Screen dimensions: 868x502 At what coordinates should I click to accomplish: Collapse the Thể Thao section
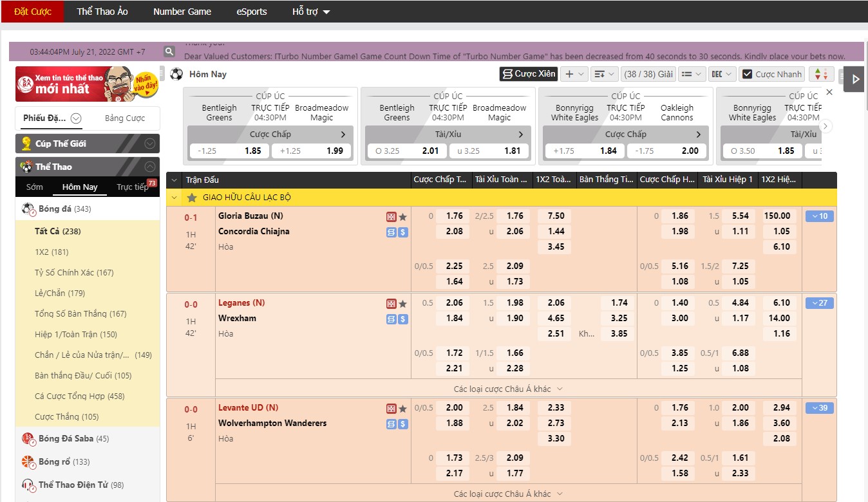pos(149,167)
